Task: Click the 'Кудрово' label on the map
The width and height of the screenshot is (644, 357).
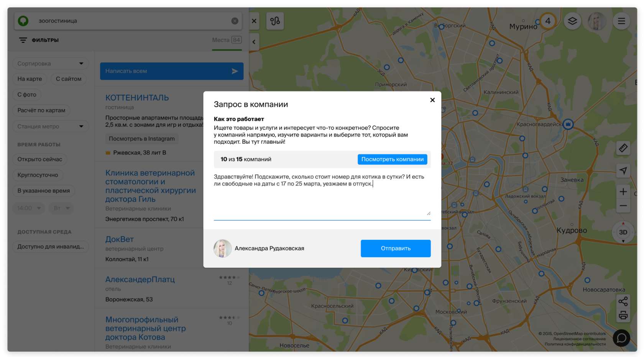Action: coord(572,231)
